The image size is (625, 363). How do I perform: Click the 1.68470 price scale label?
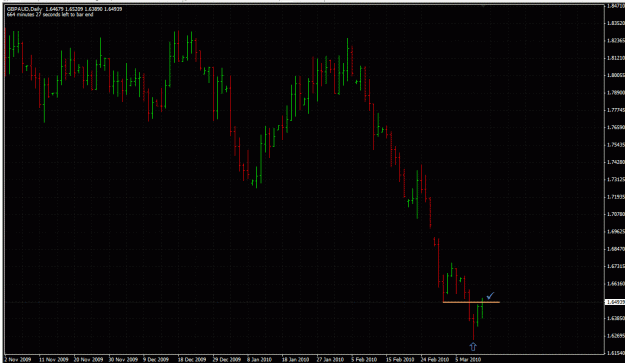click(615, 249)
